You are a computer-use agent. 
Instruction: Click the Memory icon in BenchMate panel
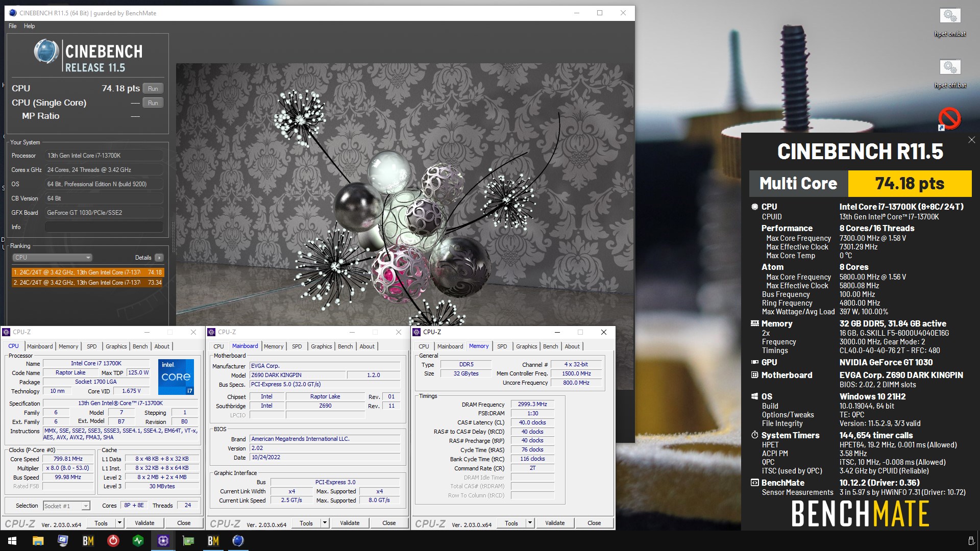point(754,323)
